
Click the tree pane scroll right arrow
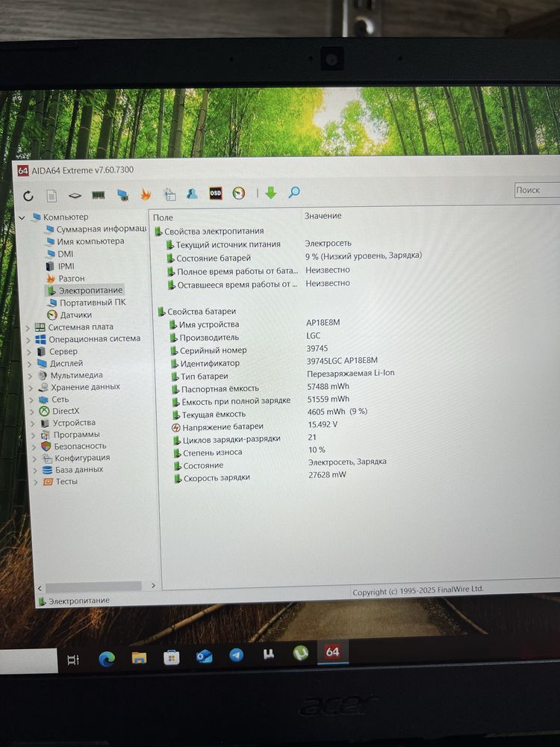tap(153, 586)
